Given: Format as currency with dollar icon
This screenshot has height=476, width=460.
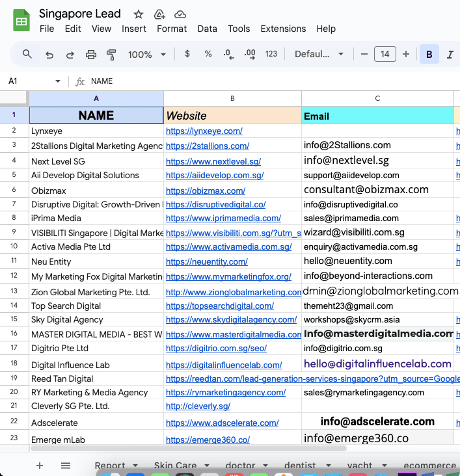Looking at the screenshot, I should 187,54.
